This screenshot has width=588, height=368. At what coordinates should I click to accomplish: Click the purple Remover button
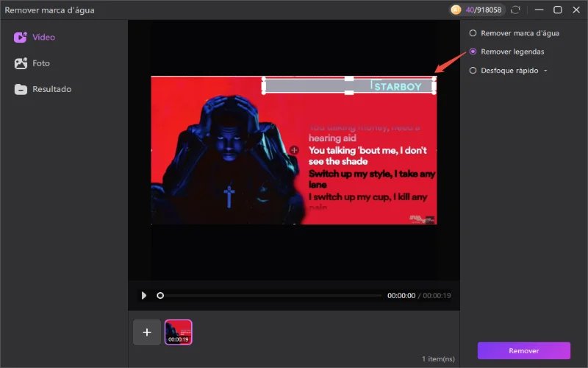523,350
